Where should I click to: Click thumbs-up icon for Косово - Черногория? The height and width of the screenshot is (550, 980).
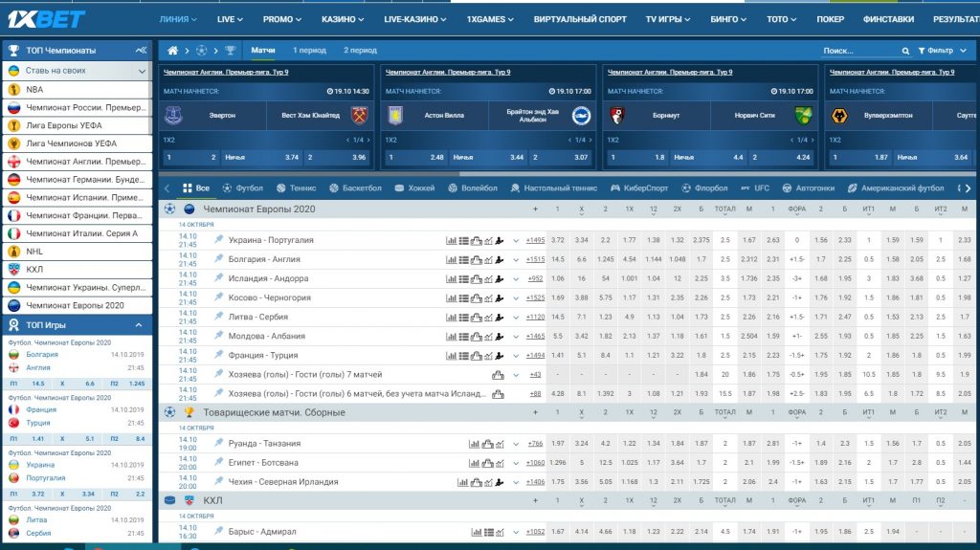click(x=477, y=298)
